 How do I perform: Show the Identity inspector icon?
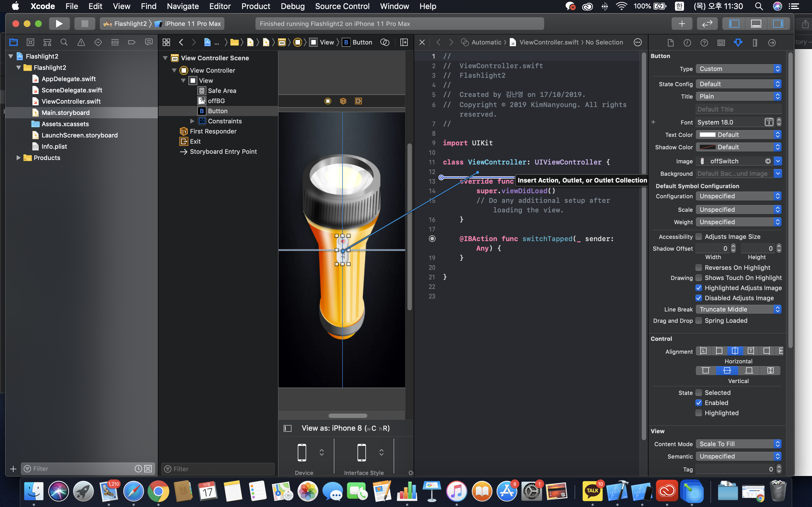(x=721, y=43)
